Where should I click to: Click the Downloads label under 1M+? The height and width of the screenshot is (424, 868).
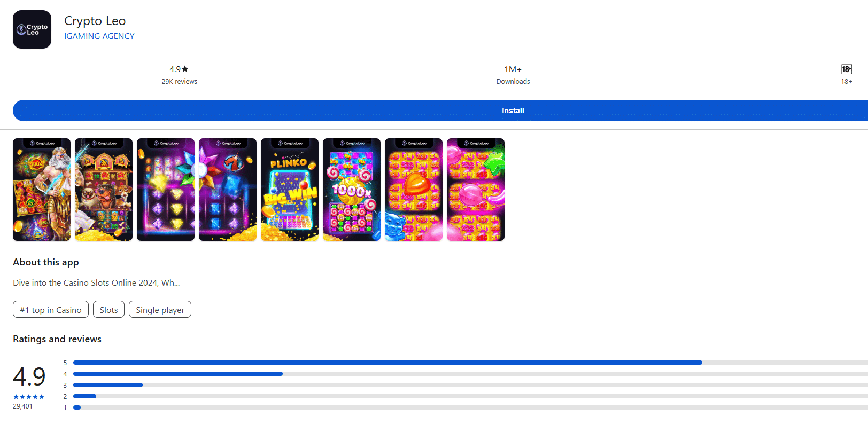[x=513, y=82]
